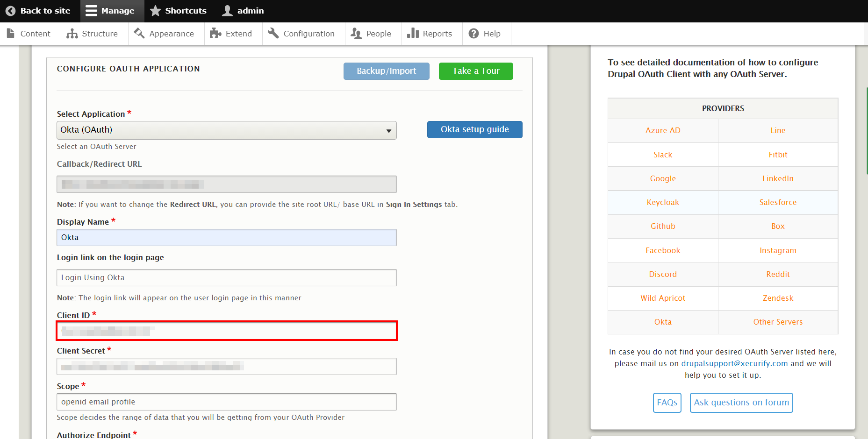Click the drupalsupport@xecurify.com email link
The height and width of the screenshot is (439, 868).
(734, 363)
